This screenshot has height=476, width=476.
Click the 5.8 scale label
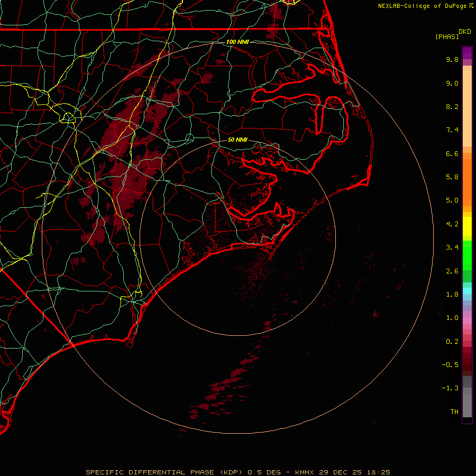point(452,177)
